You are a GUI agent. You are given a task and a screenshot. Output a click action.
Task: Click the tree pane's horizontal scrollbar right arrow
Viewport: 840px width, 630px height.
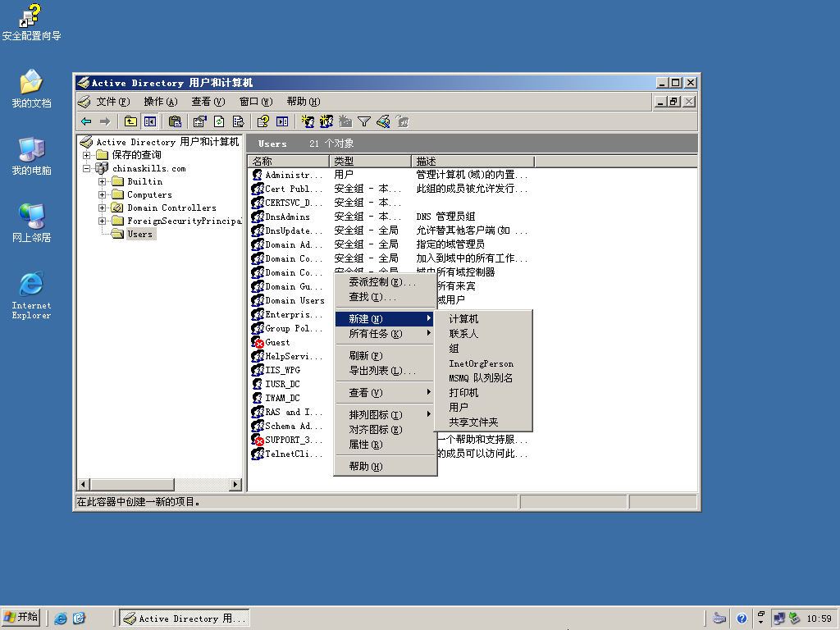tap(235, 484)
